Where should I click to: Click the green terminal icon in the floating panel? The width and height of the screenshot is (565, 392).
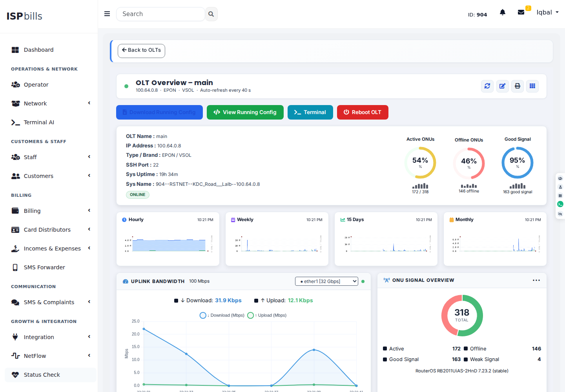(x=560, y=204)
